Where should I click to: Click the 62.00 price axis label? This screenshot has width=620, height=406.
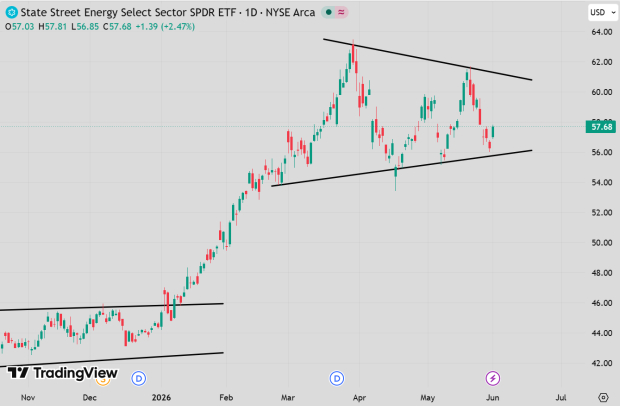tap(601, 62)
